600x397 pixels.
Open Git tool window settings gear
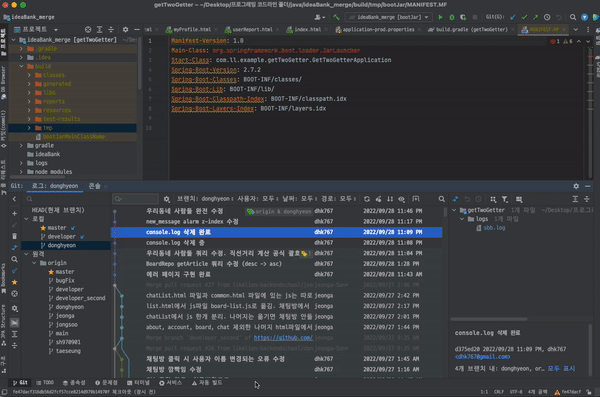pyautogui.click(x=576, y=186)
